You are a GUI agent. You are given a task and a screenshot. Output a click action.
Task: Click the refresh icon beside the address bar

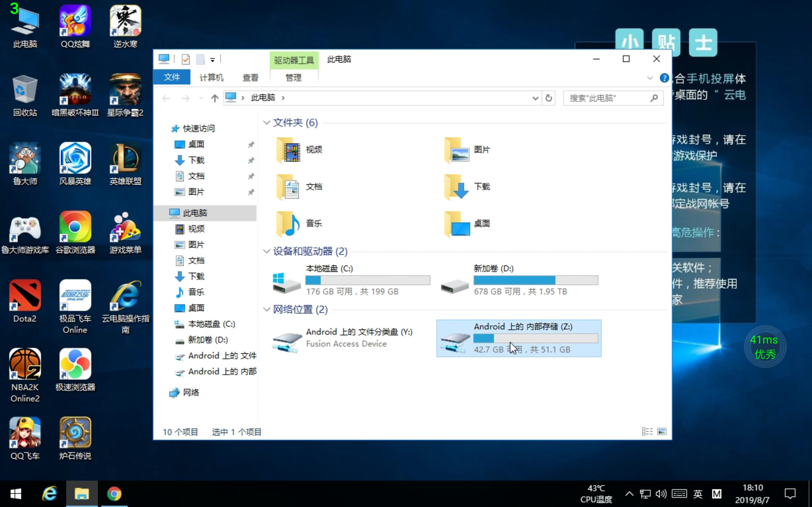pyautogui.click(x=549, y=98)
